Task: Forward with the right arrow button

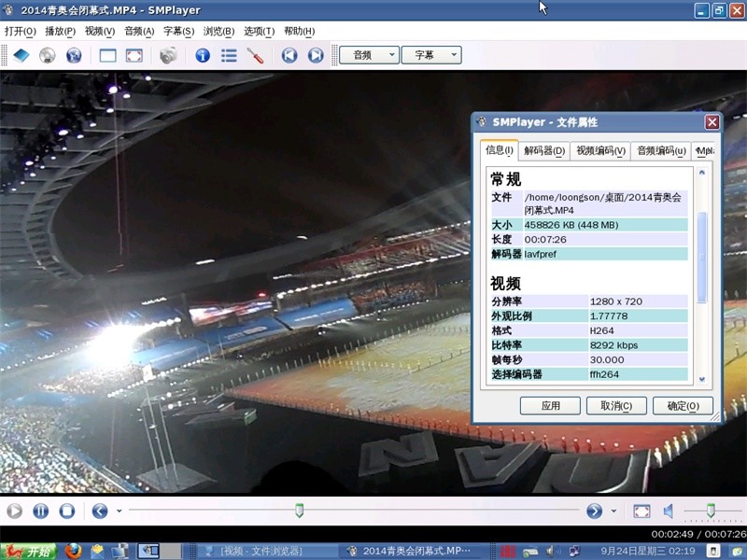Action: click(594, 511)
